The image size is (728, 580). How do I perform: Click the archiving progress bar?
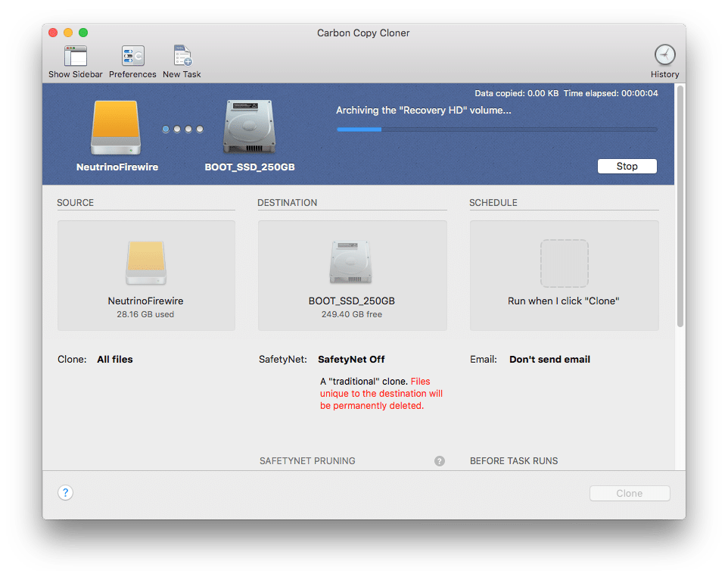point(496,129)
